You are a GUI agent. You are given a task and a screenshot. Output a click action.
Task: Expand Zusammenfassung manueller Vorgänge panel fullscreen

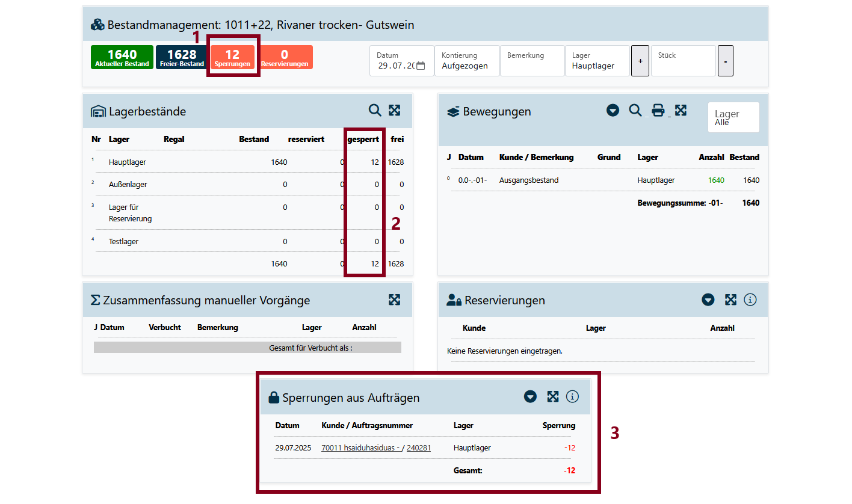point(395,300)
